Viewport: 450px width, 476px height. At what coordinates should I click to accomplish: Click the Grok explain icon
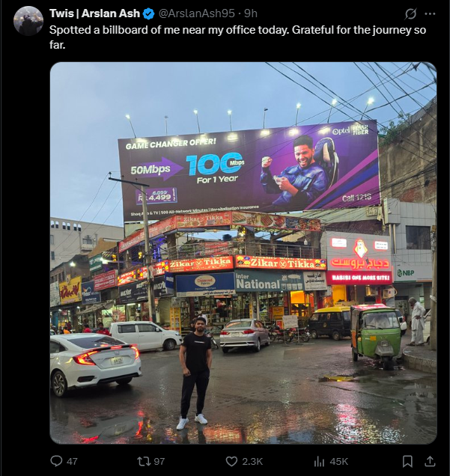point(410,13)
